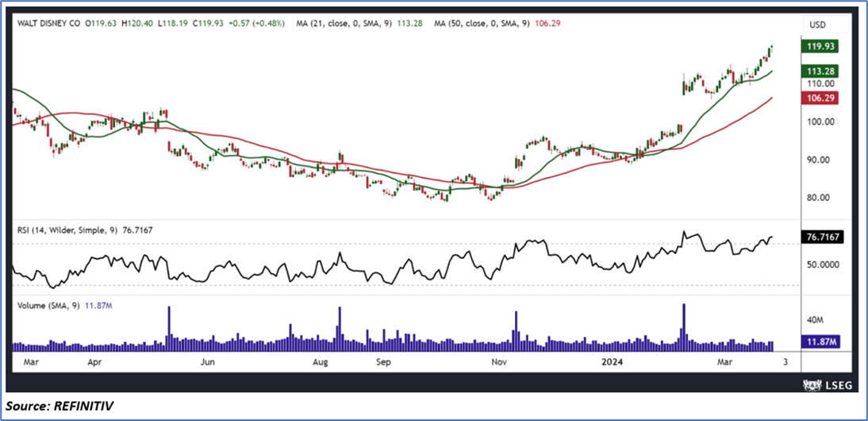The image size is (868, 421).
Task: Click the Source: REFINITIV caption
Action: [61, 407]
